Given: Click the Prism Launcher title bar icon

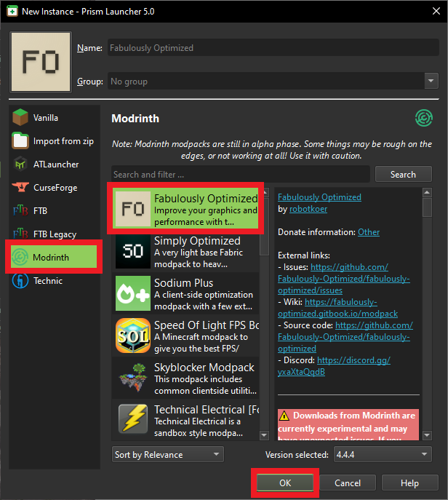Looking at the screenshot, I should pyautogui.click(x=12, y=12).
